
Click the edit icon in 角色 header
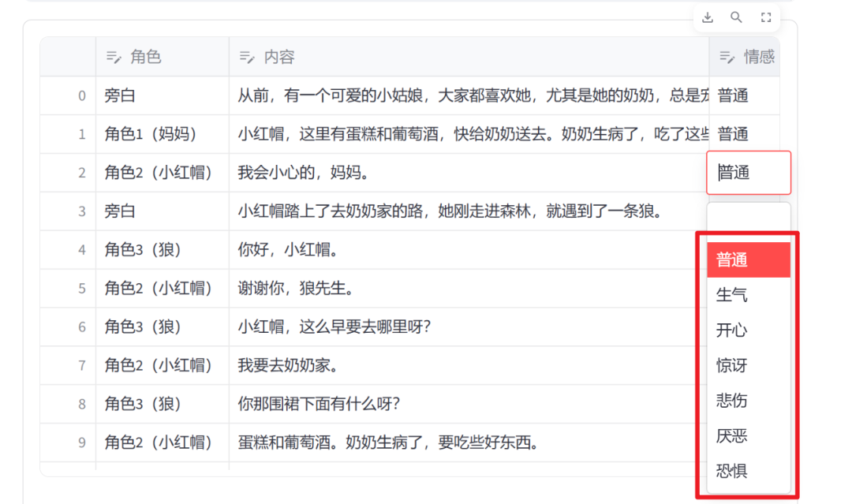pyautogui.click(x=114, y=57)
